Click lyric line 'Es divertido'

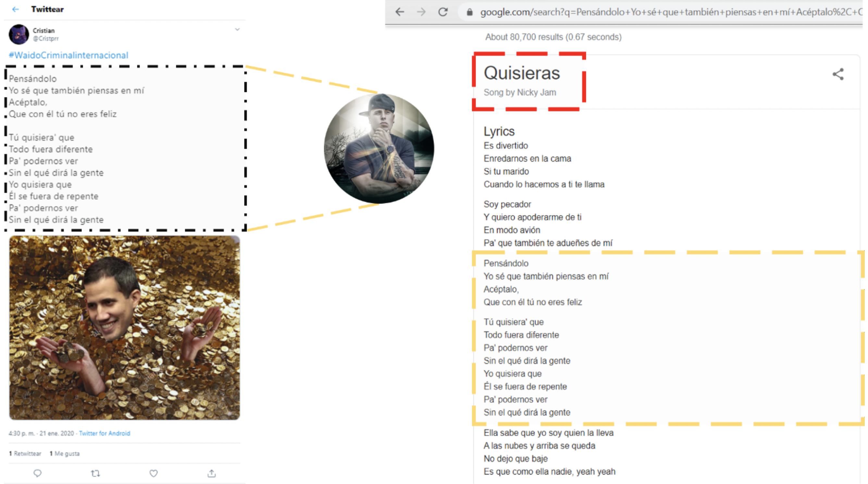tap(506, 146)
